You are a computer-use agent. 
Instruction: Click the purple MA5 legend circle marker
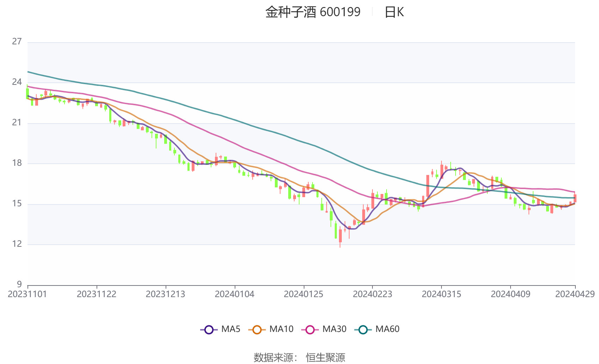pyautogui.click(x=209, y=330)
